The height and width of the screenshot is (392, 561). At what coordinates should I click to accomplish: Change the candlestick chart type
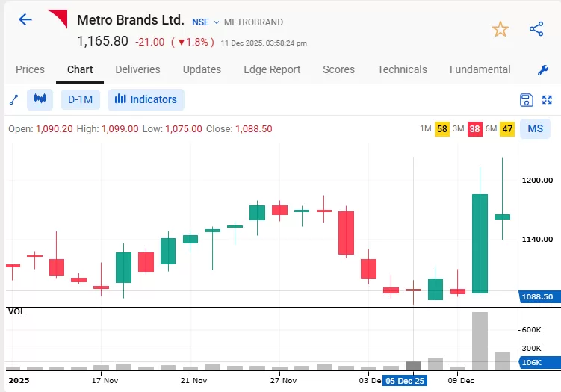click(x=40, y=99)
